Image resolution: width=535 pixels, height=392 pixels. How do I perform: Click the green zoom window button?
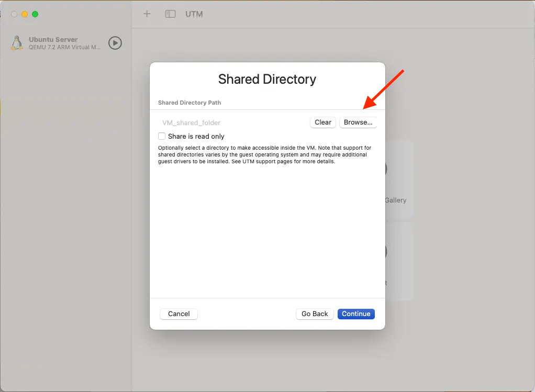coord(35,14)
